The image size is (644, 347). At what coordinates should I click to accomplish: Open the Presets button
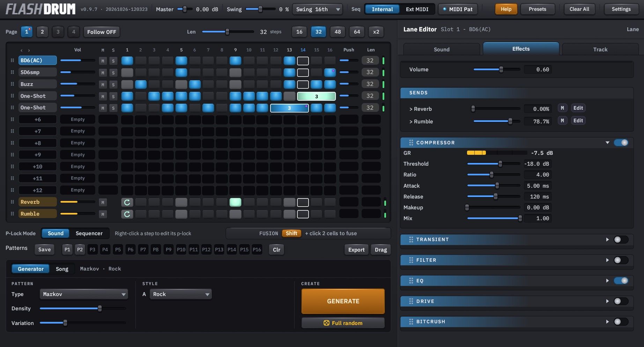tap(538, 9)
